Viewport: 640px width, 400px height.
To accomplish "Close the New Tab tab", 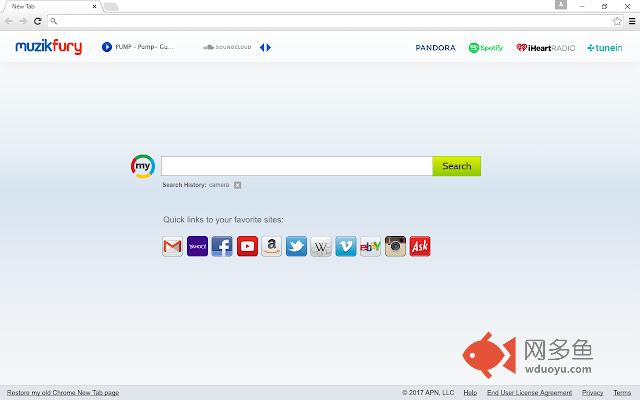I will (x=94, y=7).
